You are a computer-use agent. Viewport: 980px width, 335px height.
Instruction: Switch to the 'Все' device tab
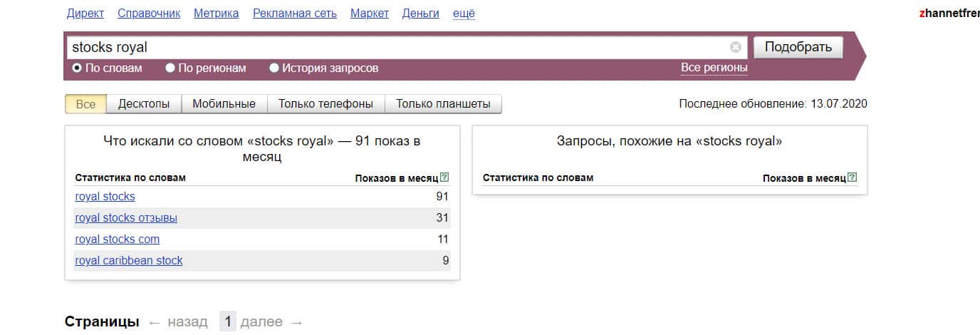click(85, 104)
